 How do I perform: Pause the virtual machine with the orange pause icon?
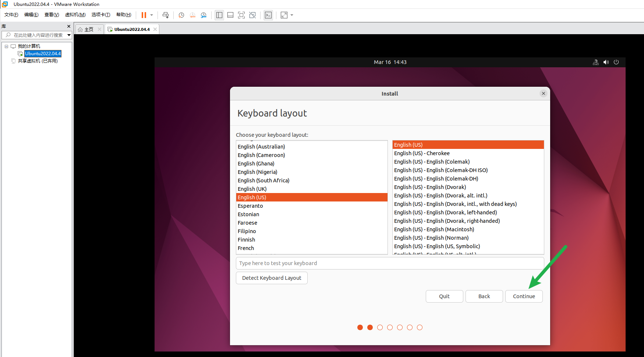coord(144,15)
